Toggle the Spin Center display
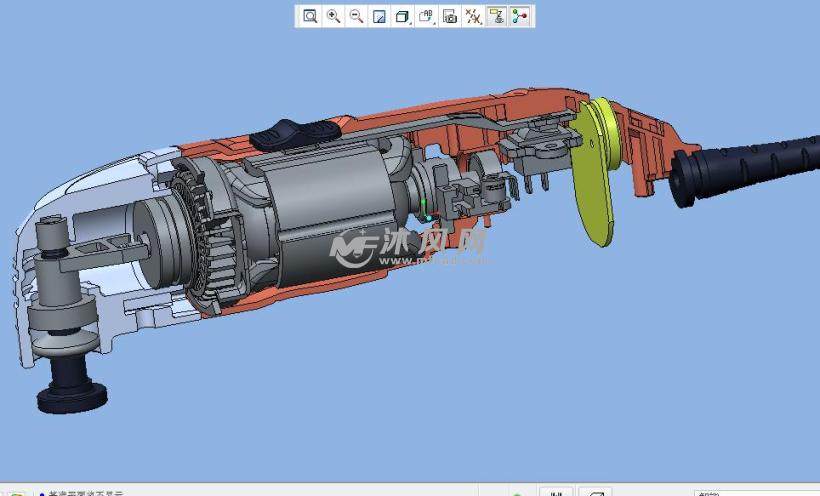The image size is (820, 496). [519, 16]
